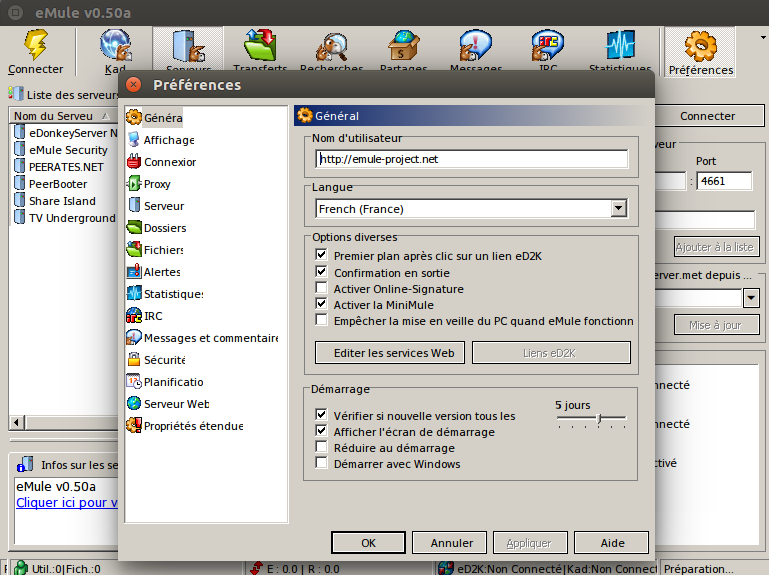Open the Statistiques toolbar icon

click(619, 47)
